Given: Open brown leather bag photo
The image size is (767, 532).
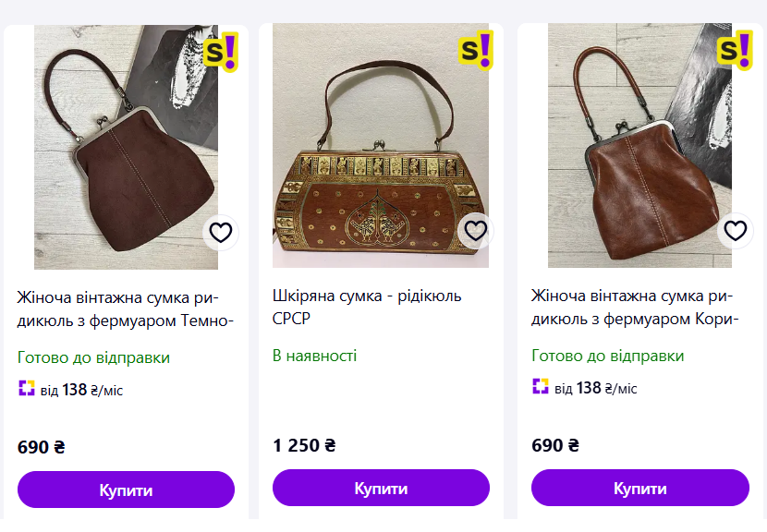Looking at the screenshot, I should pyautogui.click(x=639, y=145).
